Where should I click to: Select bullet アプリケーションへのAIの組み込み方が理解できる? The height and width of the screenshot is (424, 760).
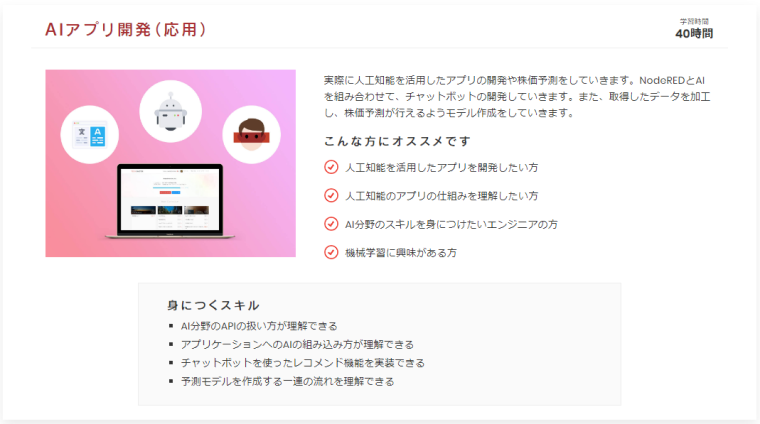tap(297, 345)
